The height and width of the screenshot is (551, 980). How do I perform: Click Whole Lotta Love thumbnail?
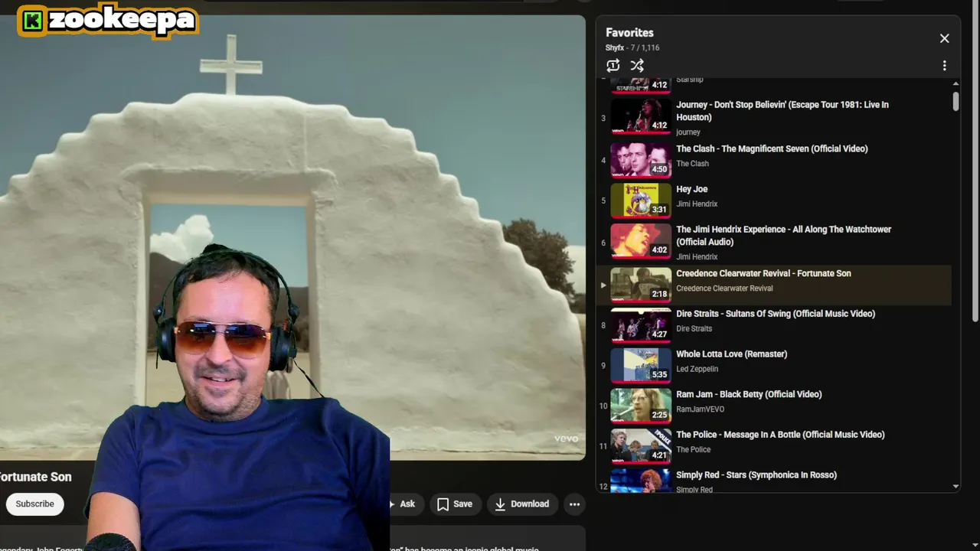tap(641, 365)
